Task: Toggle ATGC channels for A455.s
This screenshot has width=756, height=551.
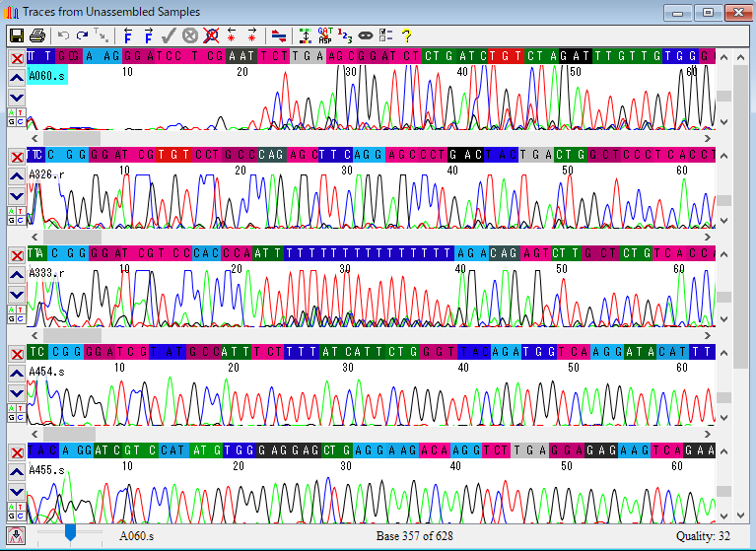Action: [x=16, y=512]
